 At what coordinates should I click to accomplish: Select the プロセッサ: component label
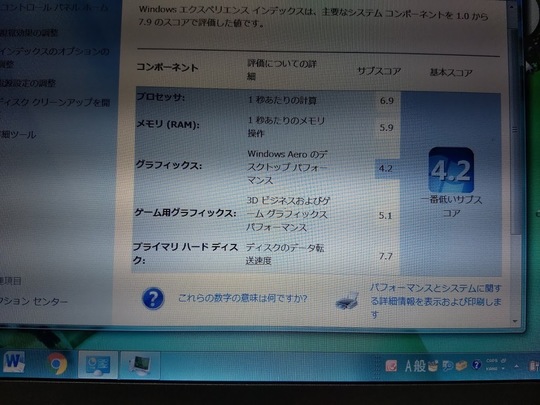pos(160,97)
